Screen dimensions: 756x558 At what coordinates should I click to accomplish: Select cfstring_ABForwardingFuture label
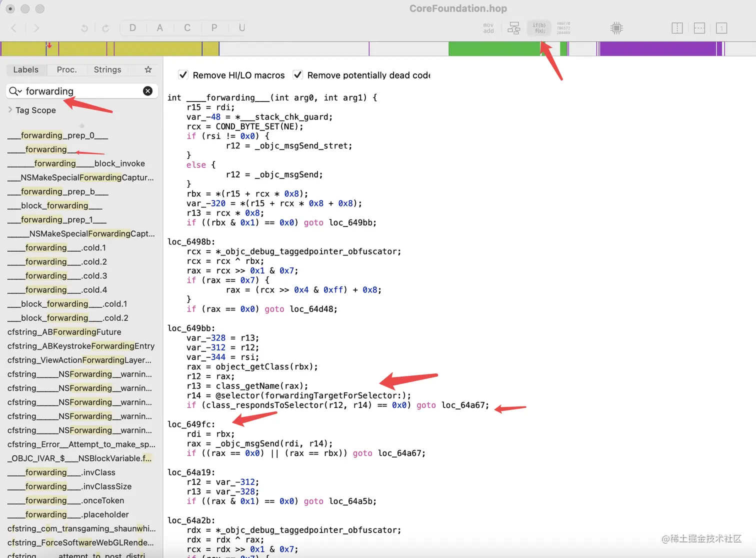point(64,331)
